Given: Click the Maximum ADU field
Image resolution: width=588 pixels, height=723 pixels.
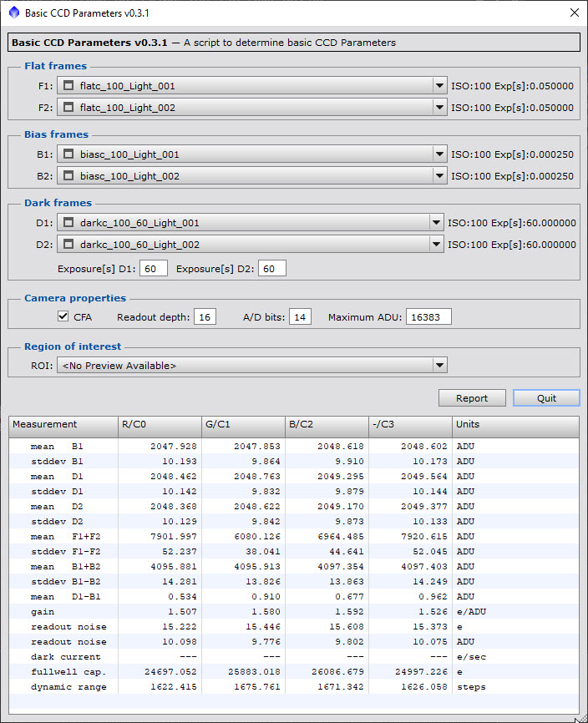Looking at the screenshot, I should click(428, 316).
